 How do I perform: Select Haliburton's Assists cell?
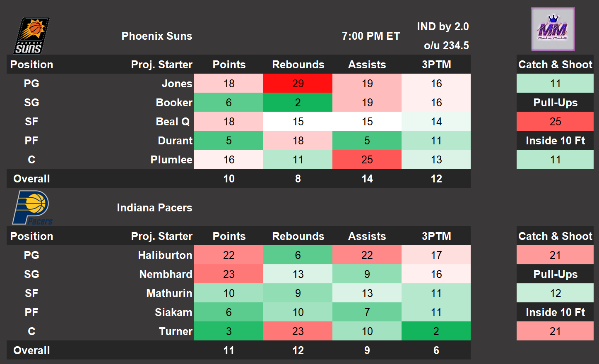pyautogui.click(x=367, y=255)
